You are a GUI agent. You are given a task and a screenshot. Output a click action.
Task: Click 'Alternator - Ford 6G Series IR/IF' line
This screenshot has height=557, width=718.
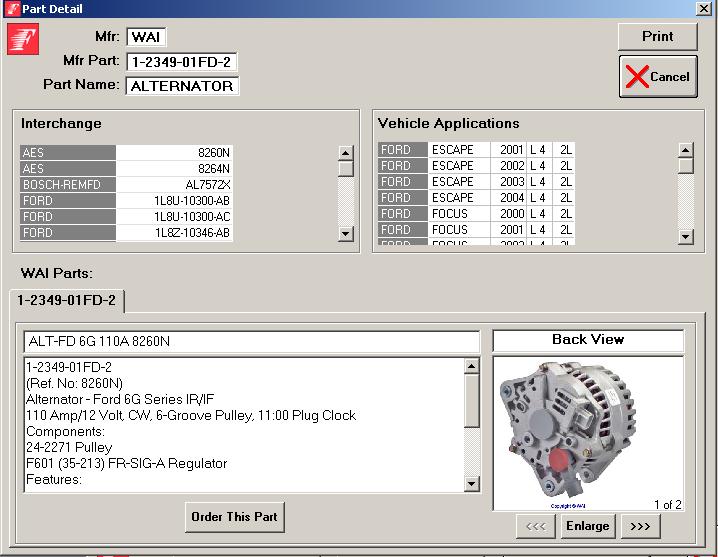click(120, 399)
